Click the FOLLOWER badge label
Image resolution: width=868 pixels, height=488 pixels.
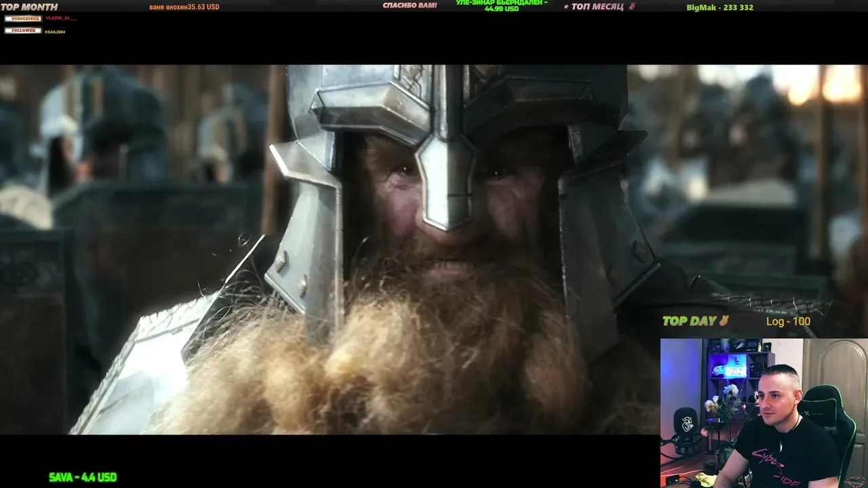pos(23,30)
